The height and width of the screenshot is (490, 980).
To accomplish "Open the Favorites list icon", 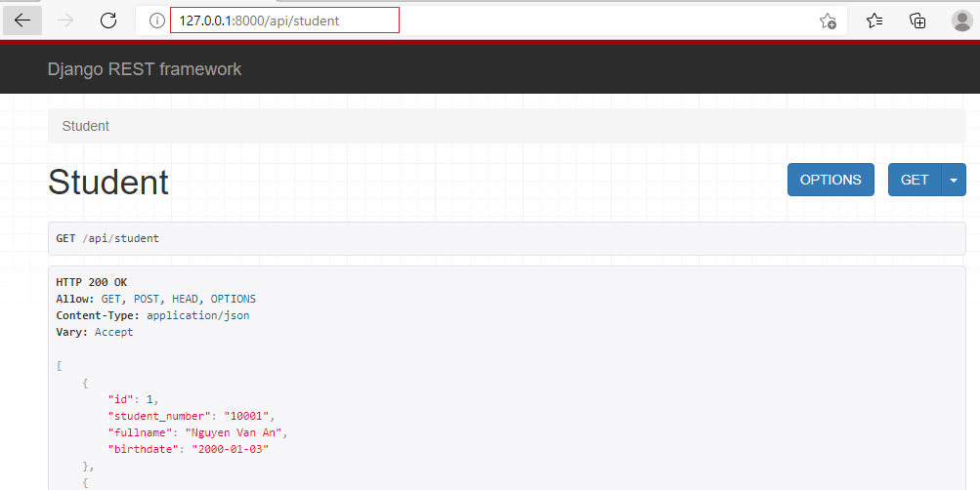I will (x=874, y=20).
